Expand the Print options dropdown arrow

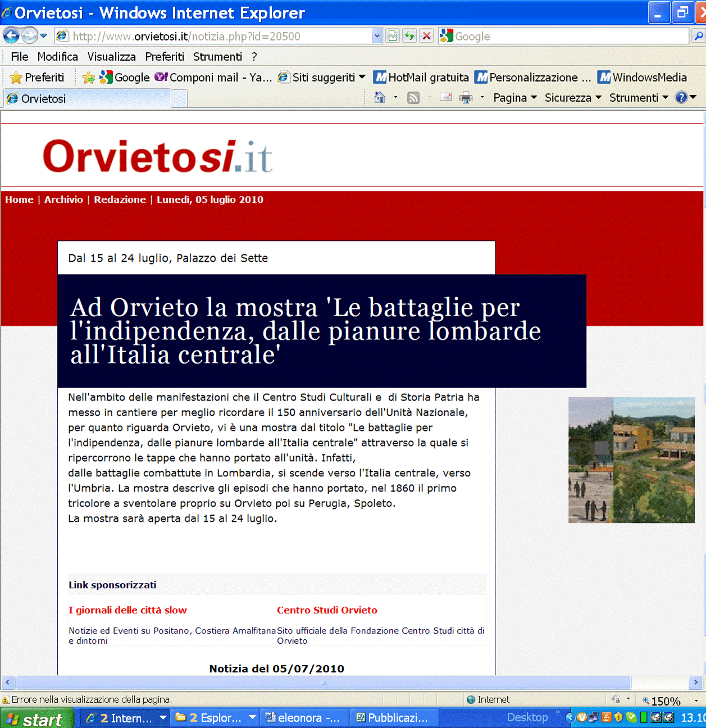coord(482,98)
